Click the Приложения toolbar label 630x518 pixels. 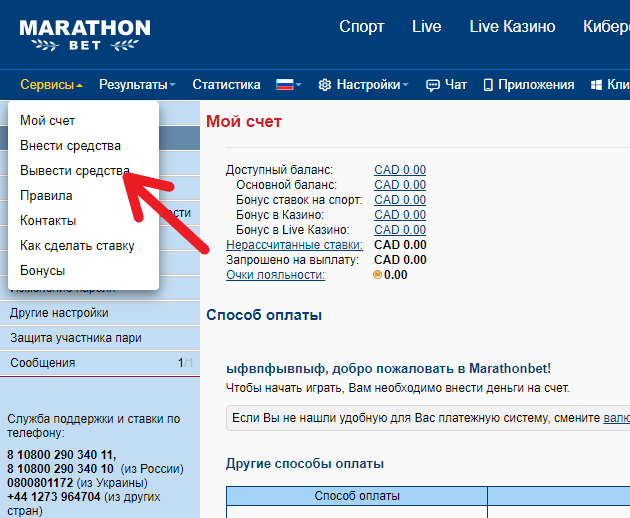[x=536, y=84]
